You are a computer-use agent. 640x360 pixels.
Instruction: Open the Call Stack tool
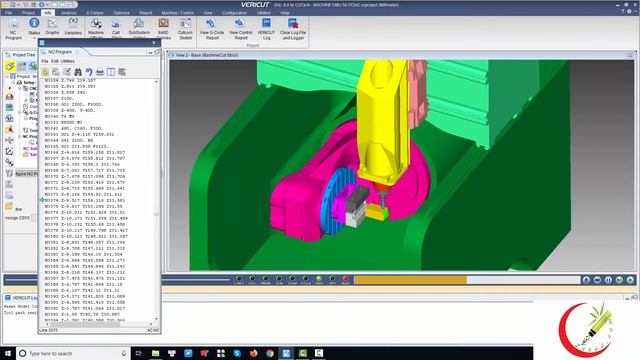coord(116,28)
